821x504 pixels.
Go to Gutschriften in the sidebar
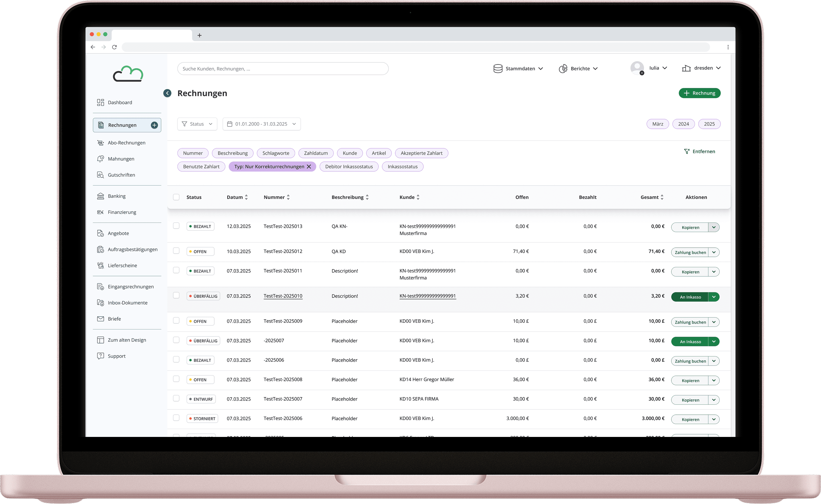click(x=121, y=175)
